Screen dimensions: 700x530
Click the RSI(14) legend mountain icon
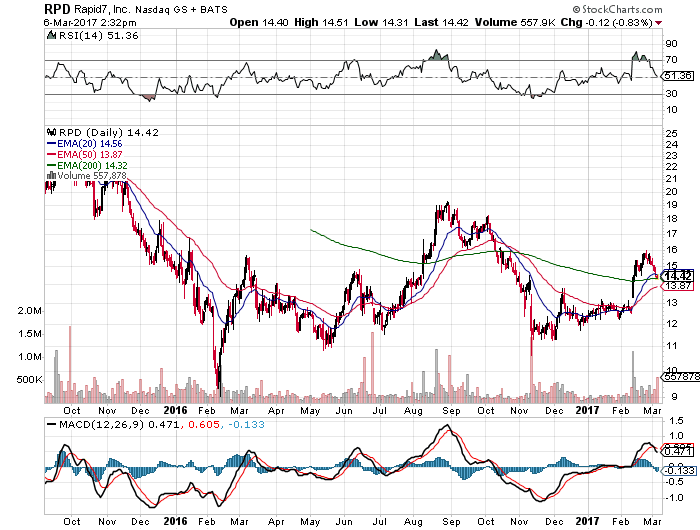coord(52,35)
